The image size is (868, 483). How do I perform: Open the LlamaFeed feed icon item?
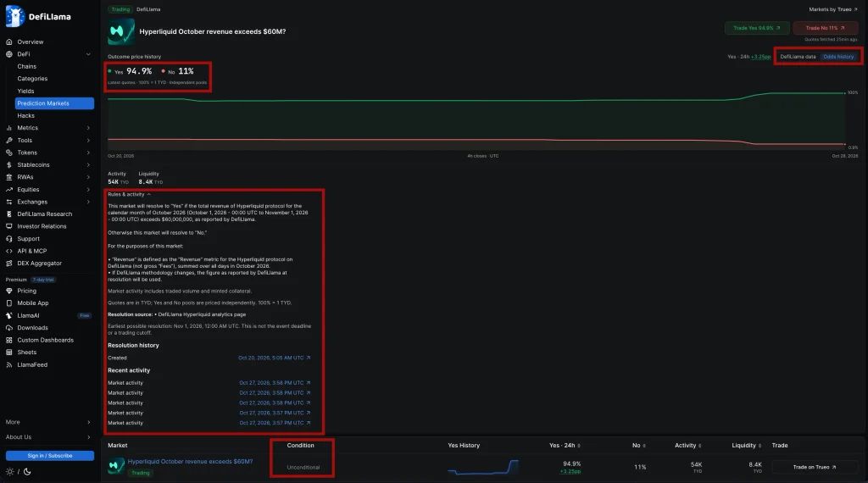[8, 365]
